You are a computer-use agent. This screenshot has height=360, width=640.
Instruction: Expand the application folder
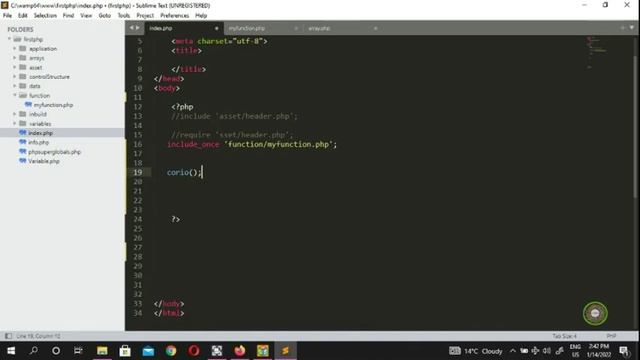(15, 49)
